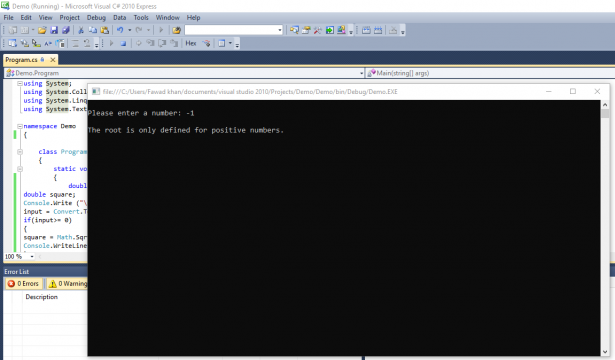Collapse the using directives outline block

pos(20,83)
